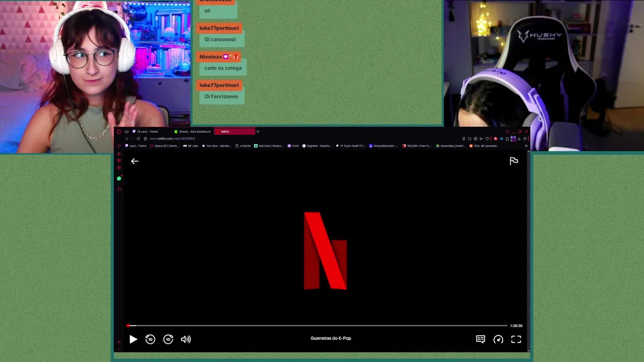The image size is (644, 362).
Task: Rewind the video 10 seconds
Action: 150,339
